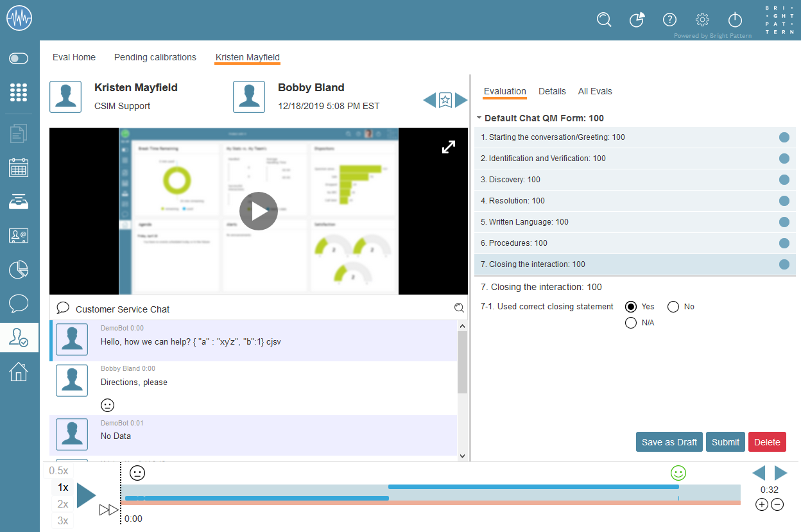This screenshot has height=532, width=801.
Task: Delete the evaluation
Action: (x=767, y=442)
